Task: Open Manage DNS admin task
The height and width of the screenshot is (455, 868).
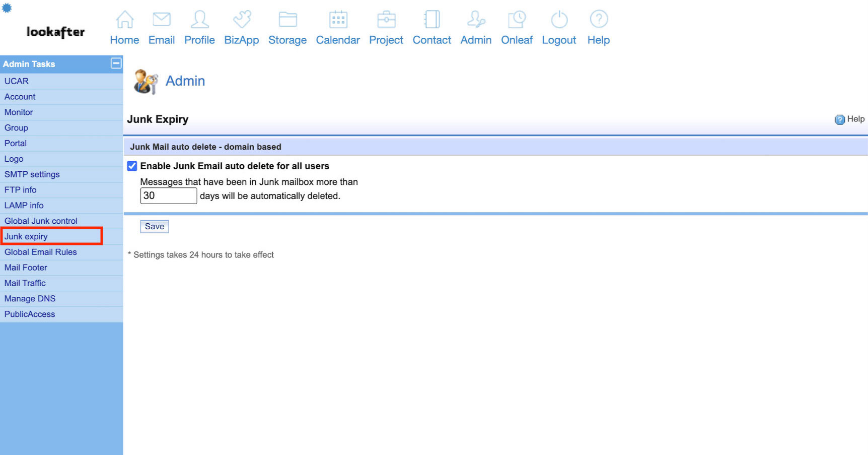Action: [x=30, y=299]
